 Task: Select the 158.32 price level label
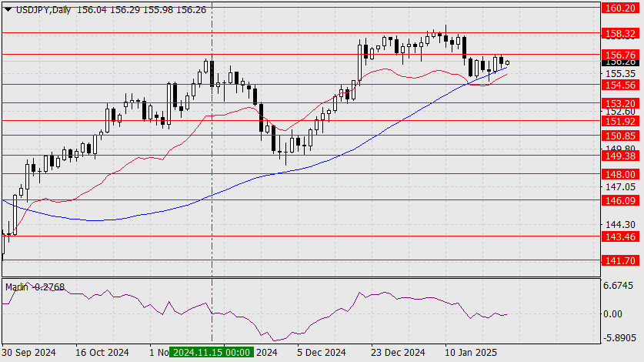tap(620, 33)
